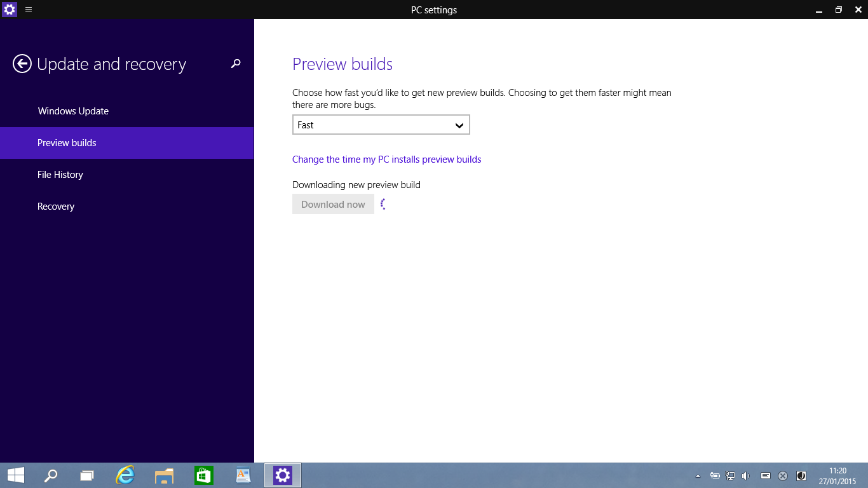The image size is (868, 488).
Task: Open notifications icon in the system tray
Action: tap(766, 476)
